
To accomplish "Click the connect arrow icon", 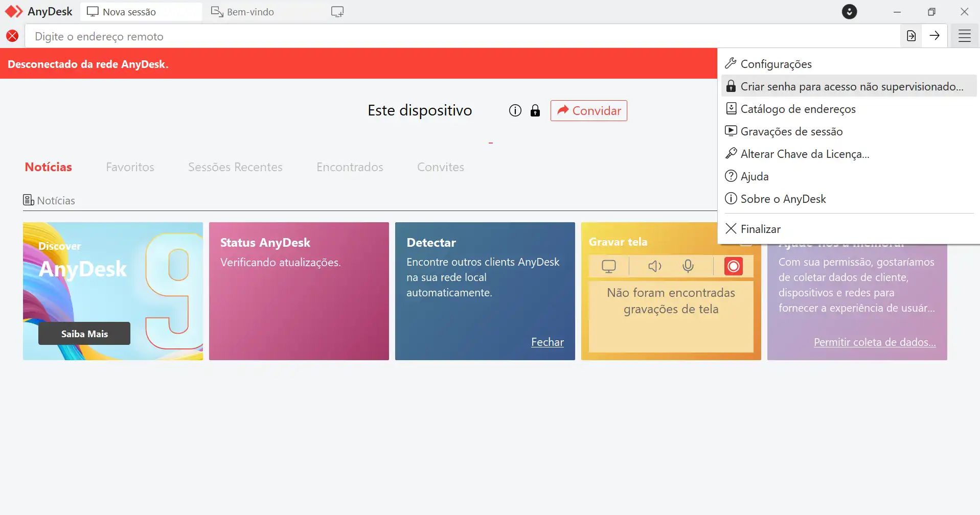I will click(935, 36).
